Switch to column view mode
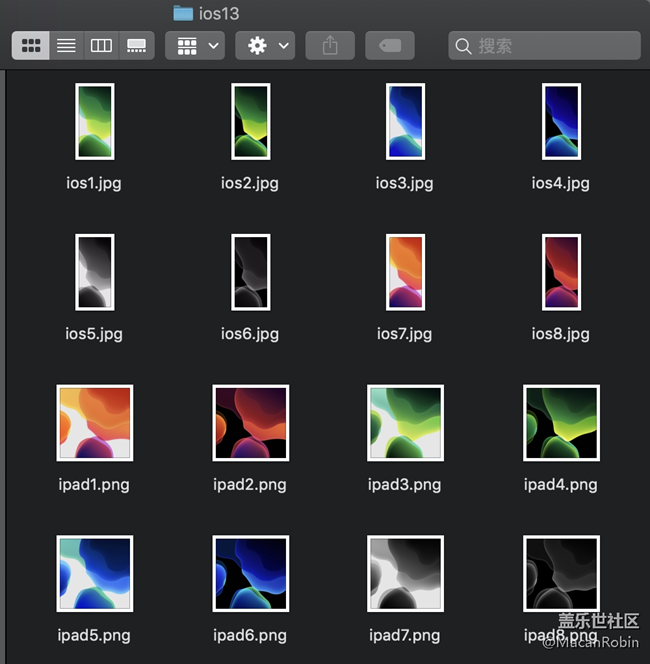 [101, 46]
